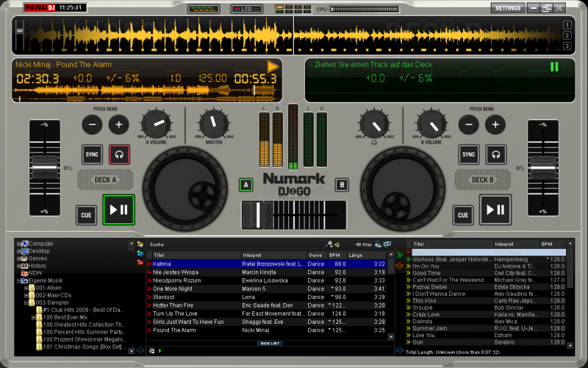Select crossfader assign button A
Screen dimensions: 588x368
click(246, 185)
